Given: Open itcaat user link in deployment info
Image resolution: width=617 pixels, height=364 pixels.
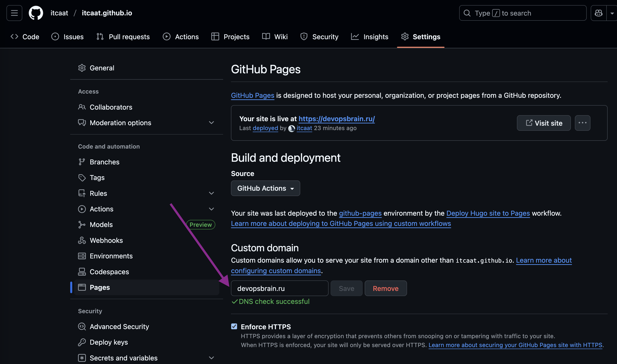Looking at the screenshot, I should (304, 128).
